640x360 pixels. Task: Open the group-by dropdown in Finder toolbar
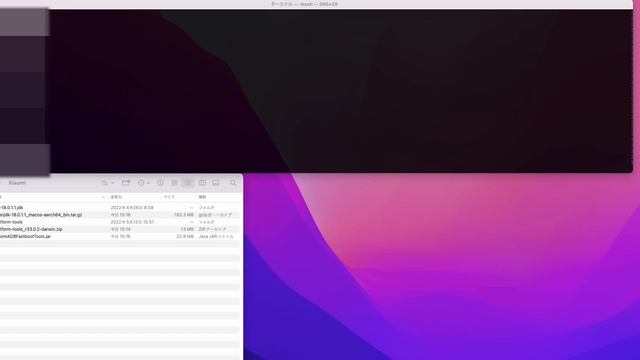[x=108, y=183]
